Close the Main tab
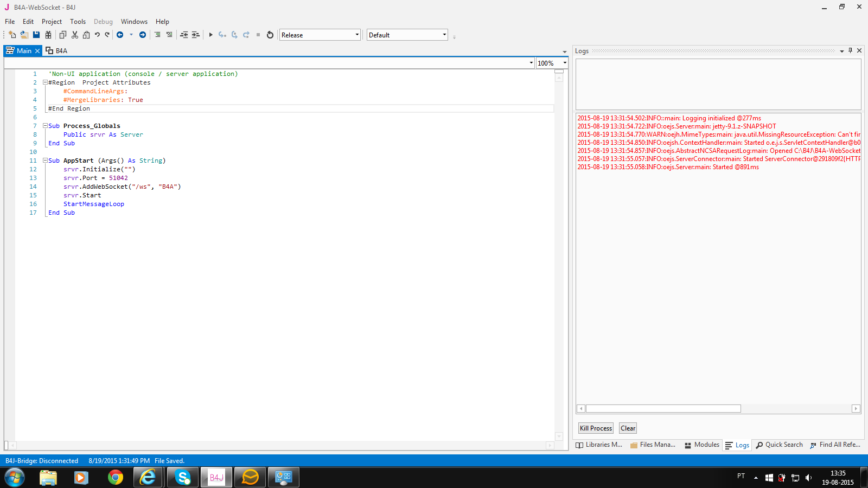Screen dimensions: 868x488 tap(37, 51)
